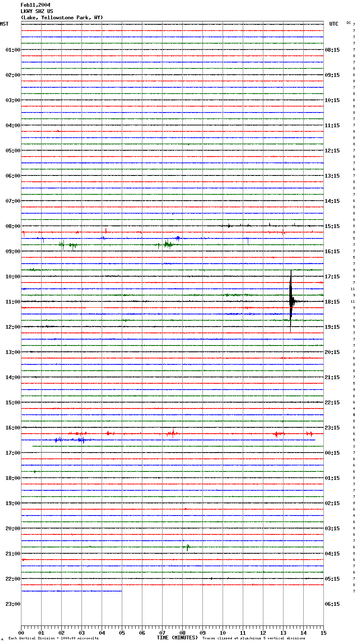The height and width of the screenshot is (644, 357).
Task: Click the date header Feb11,2004
Action: point(35,5)
